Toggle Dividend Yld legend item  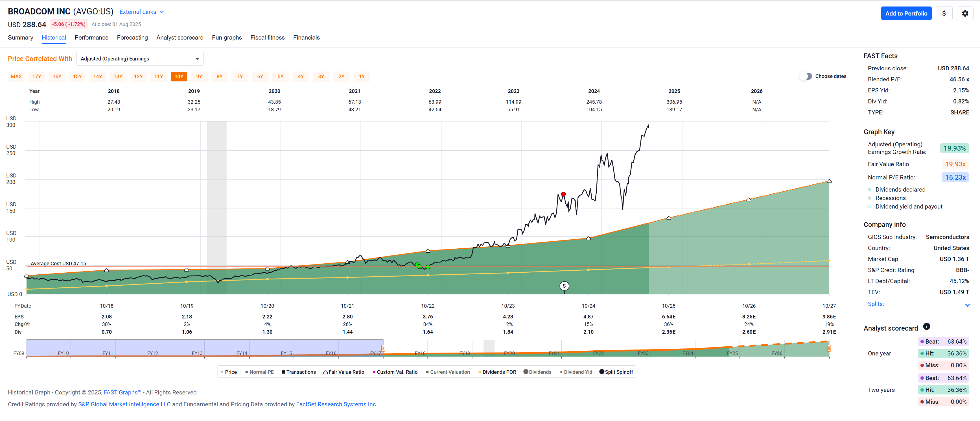click(x=576, y=372)
